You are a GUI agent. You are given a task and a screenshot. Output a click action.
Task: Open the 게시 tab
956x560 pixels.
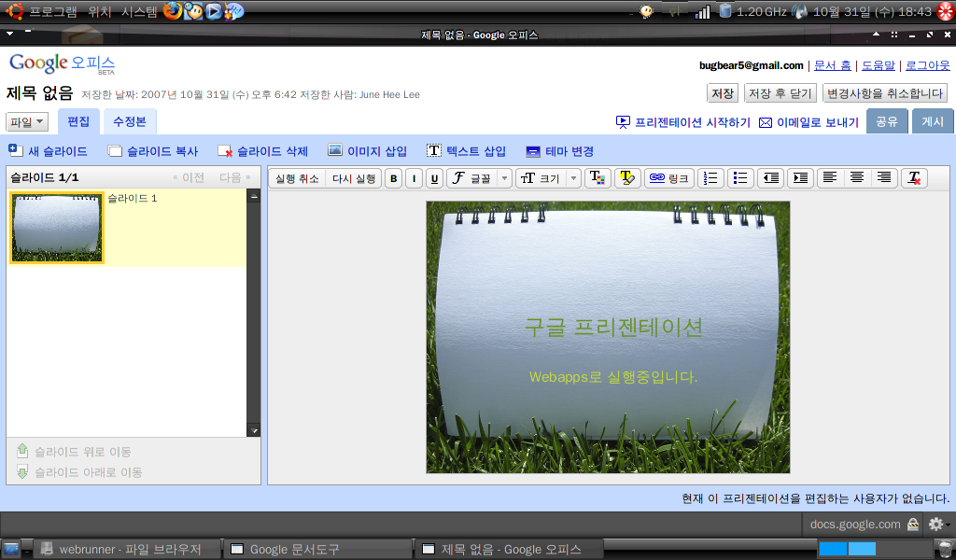point(933,121)
